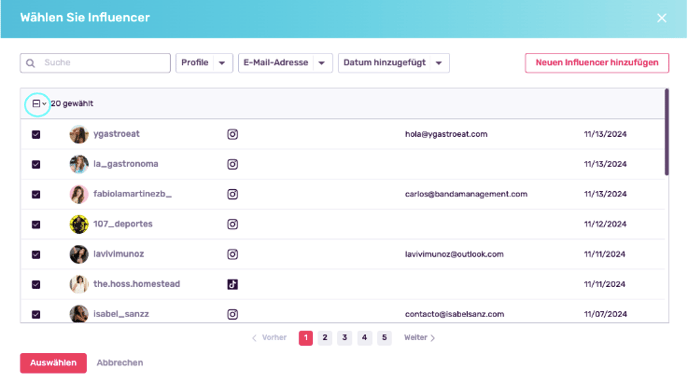
Task: Click the Instagram icon for isabel_sanzz
Action: coord(233,314)
